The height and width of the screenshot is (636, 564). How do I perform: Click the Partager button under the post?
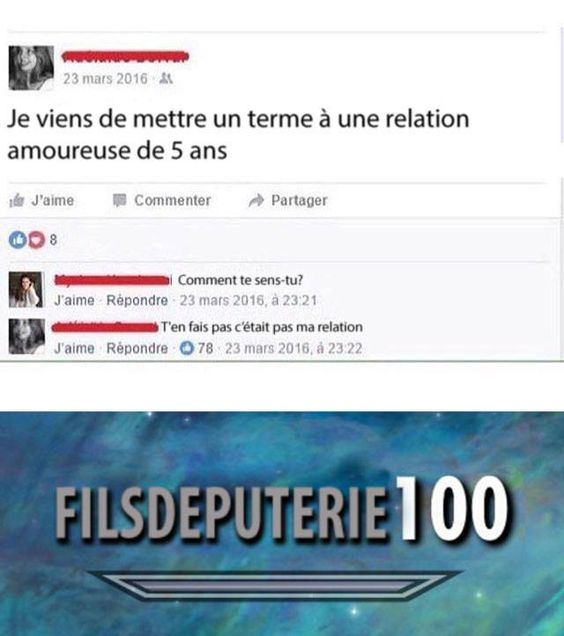click(288, 200)
